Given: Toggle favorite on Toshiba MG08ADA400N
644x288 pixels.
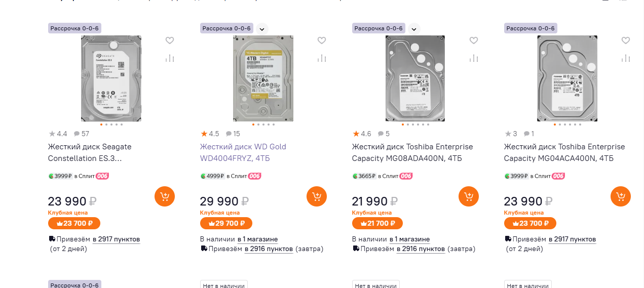Looking at the screenshot, I should click(x=474, y=40).
